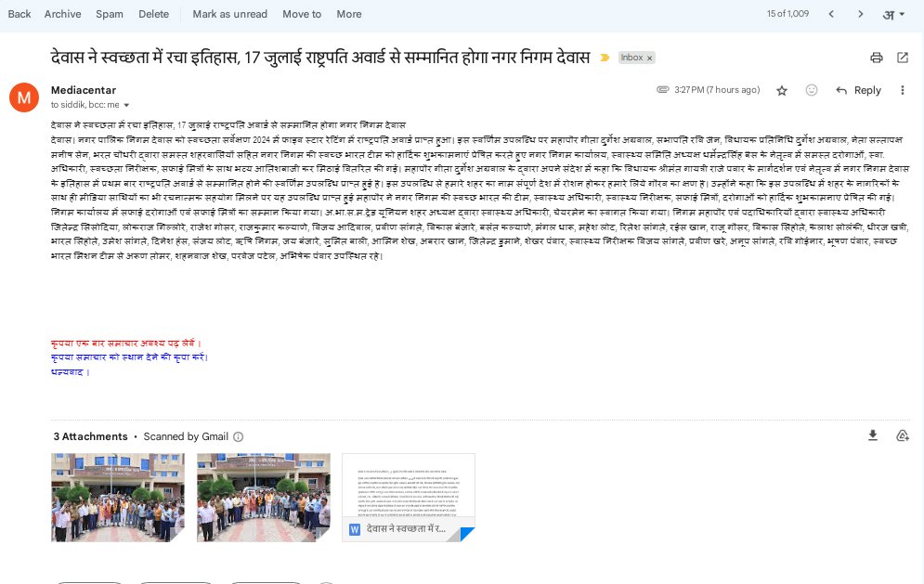Add all attachments to Drive
Image resolution: width=924 pixels, height=584 pixels.
(x=903, y=435)
